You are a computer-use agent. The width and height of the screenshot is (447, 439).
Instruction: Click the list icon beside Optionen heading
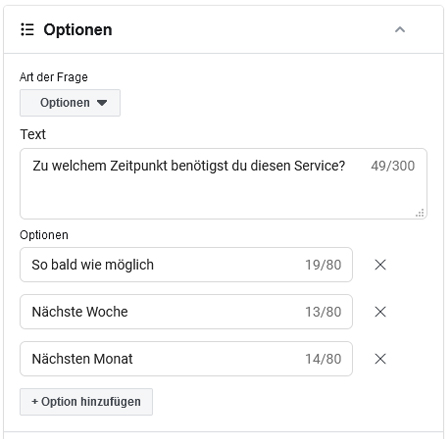coord(27,30)
